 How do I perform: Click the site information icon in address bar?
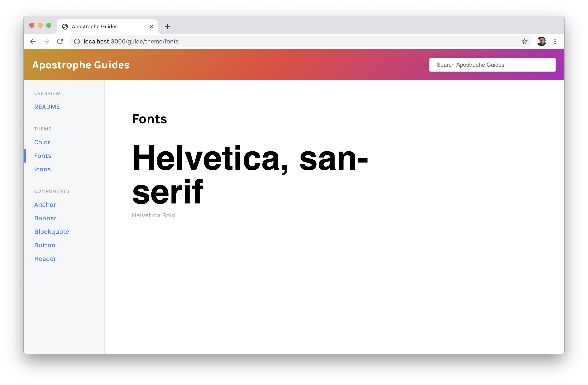tap(77, 42)
